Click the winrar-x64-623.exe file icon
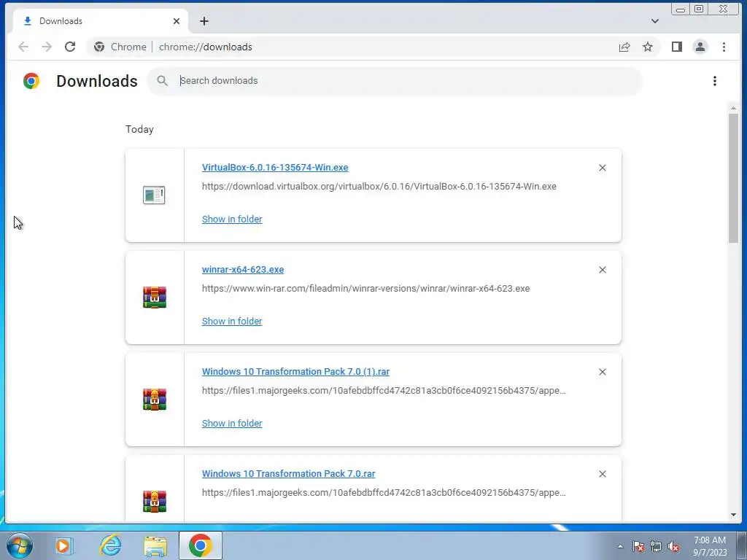 [155, 297]
